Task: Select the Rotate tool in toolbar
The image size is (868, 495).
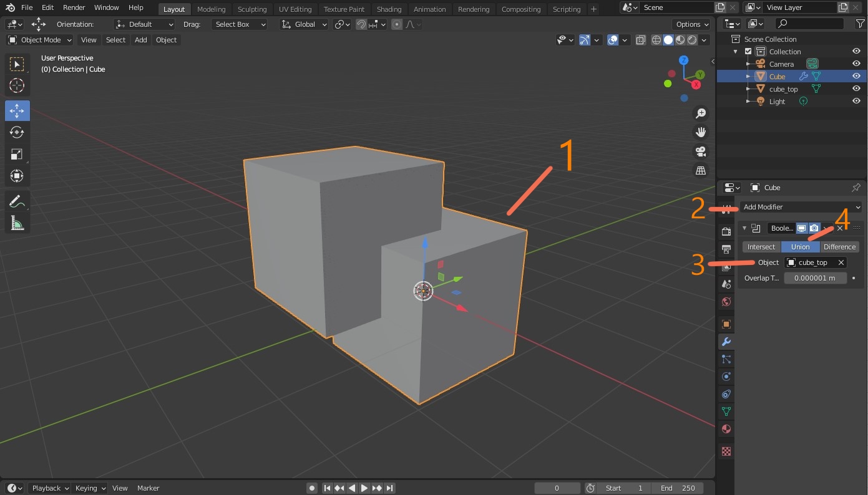Action: pos(17,132)
